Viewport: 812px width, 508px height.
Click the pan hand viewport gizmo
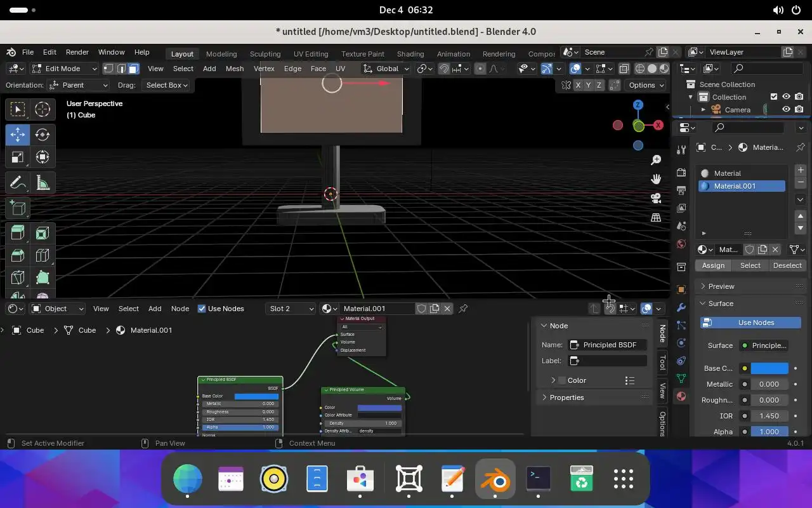656,179
